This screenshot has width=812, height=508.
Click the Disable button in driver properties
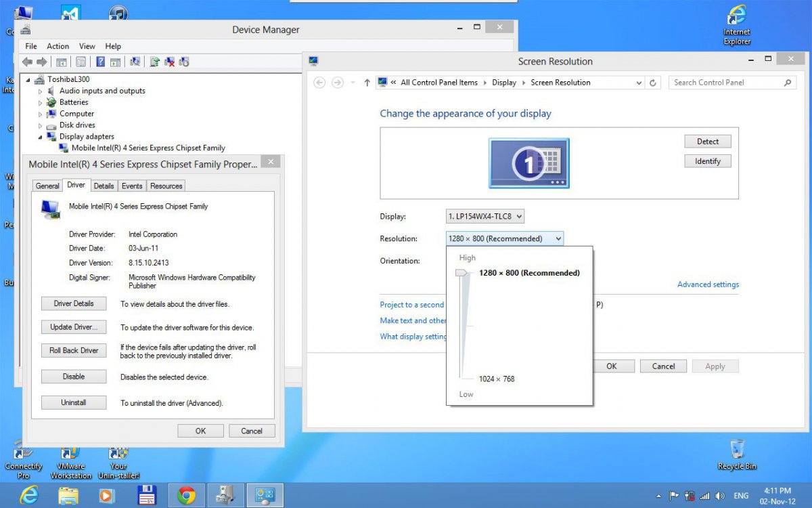pyautogui.click(x=74, y=377)
